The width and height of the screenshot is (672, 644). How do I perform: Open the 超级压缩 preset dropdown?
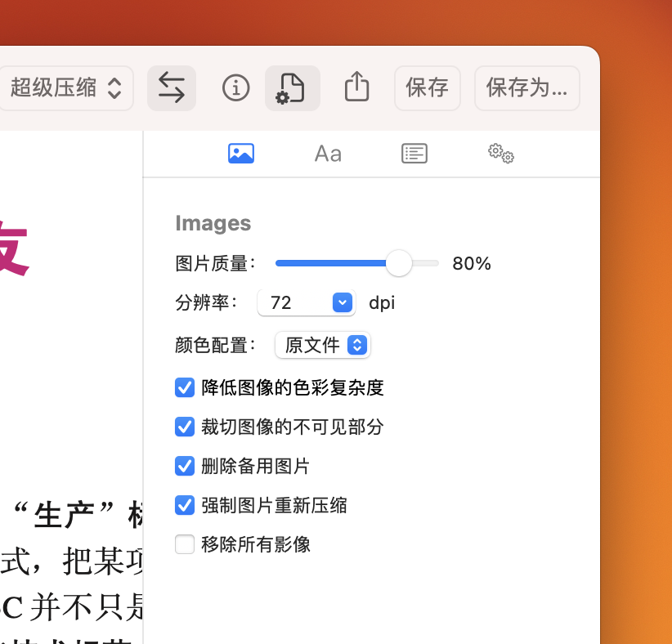coord(65,88)
